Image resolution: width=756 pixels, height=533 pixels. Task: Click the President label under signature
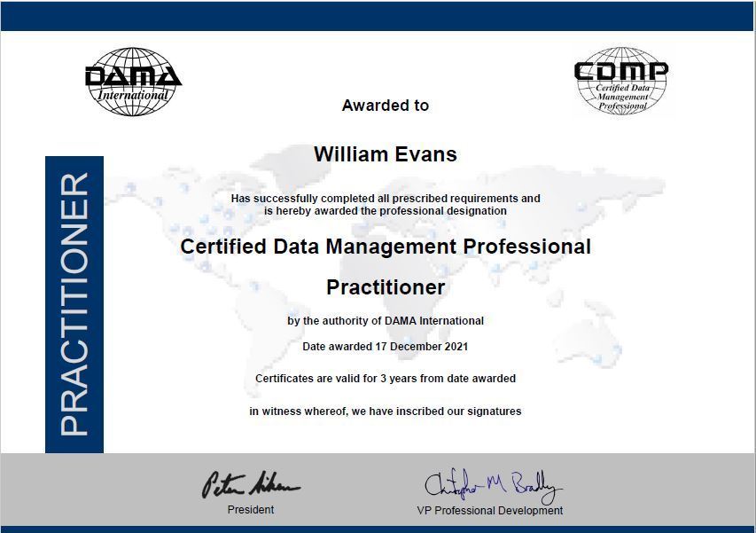(251, 510)
